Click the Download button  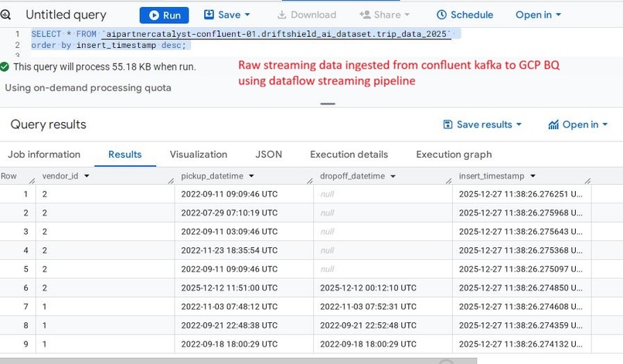(306, 15)
